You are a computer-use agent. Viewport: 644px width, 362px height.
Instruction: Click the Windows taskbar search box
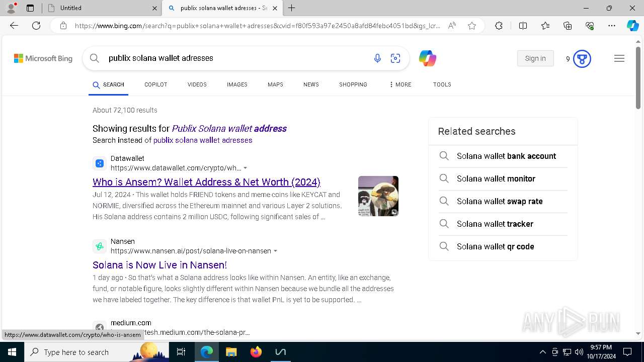(x=97, y=352)
